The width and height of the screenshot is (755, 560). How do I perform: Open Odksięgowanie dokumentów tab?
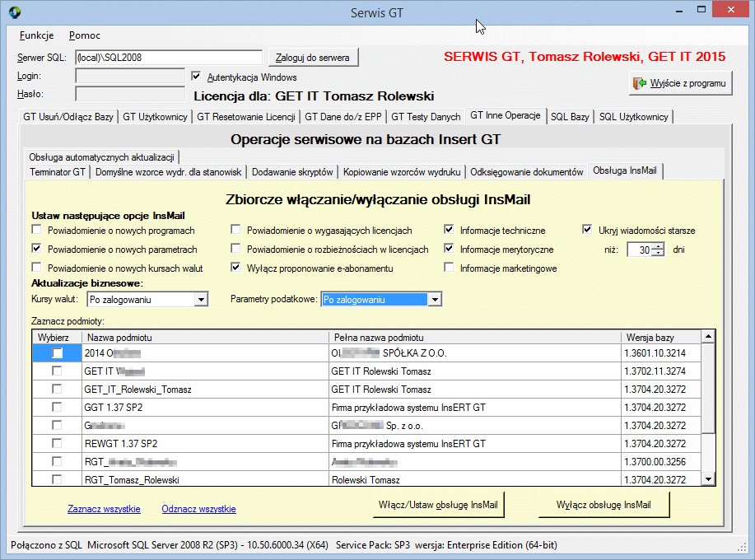click(527, 172)
